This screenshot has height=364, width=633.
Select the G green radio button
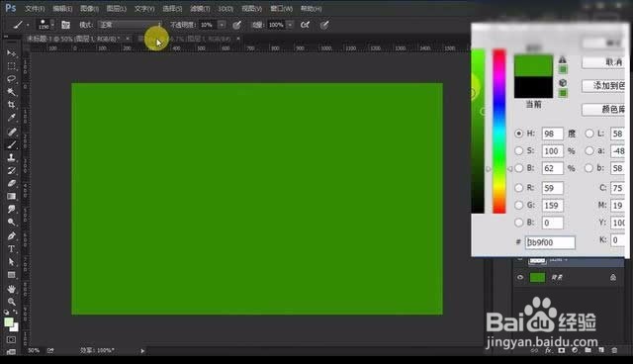518,205
